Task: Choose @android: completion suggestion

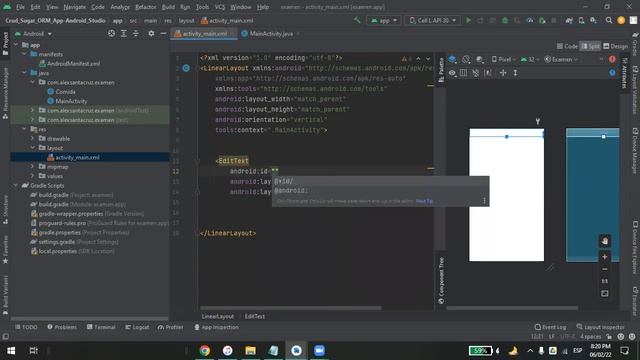Action: 380,191
